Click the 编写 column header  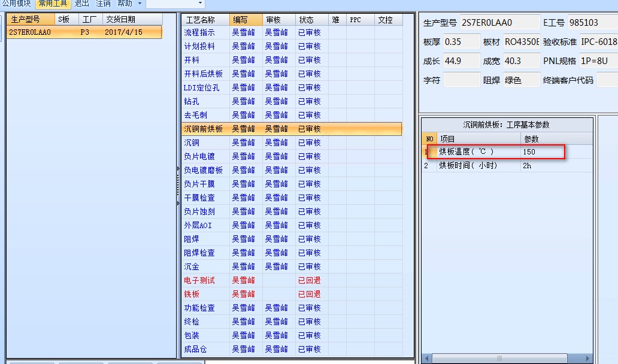[246, 20]
